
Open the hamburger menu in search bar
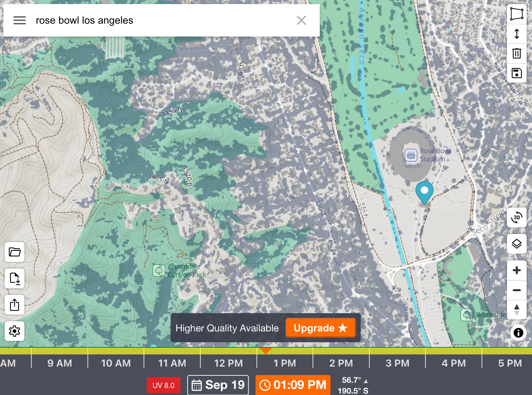pos(20,21)
